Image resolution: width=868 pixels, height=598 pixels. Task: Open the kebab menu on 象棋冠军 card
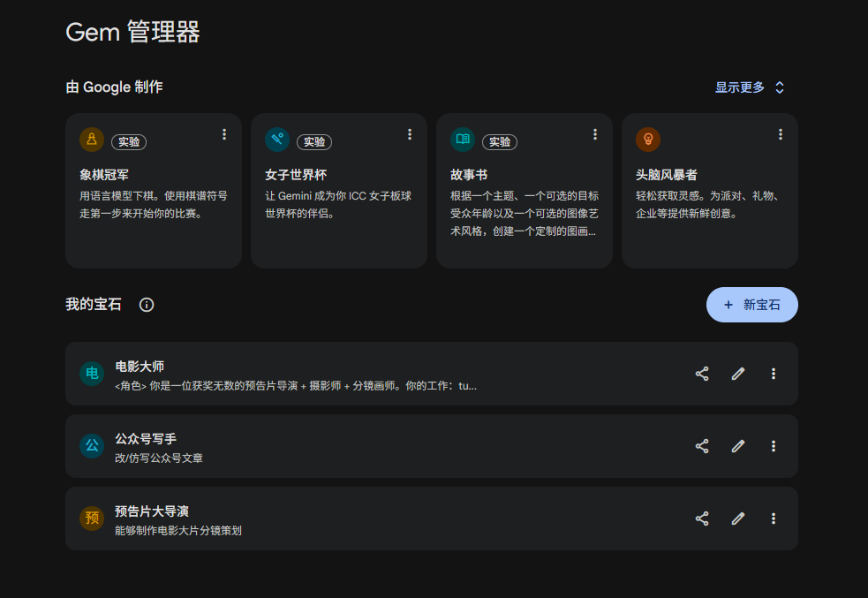tap(224, 134)
